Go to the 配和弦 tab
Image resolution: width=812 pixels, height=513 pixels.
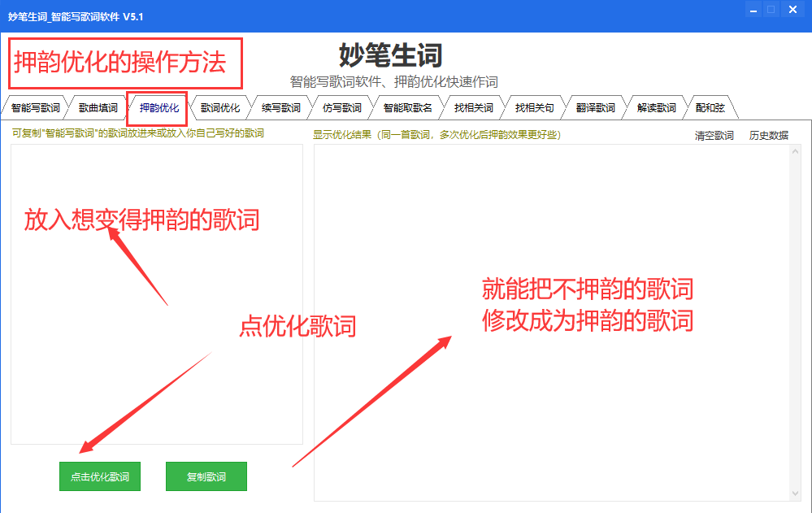tap(710, 108)
